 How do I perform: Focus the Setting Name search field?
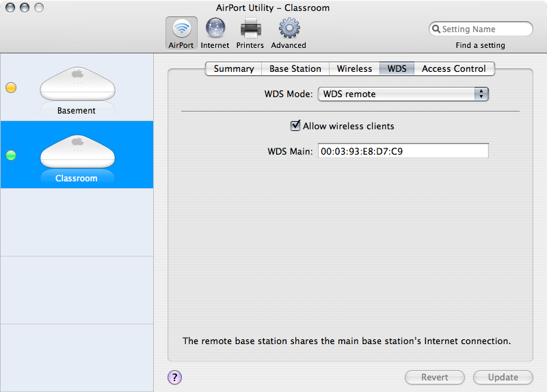(x=481, y=29)
